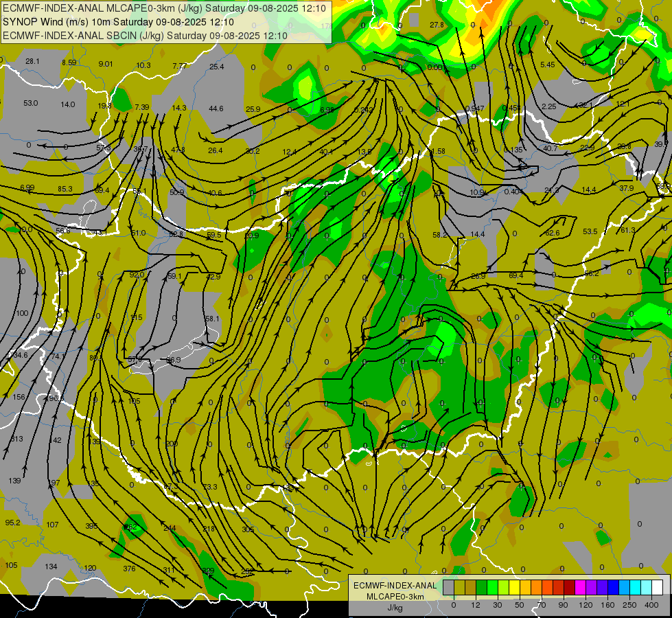Image resolution: width=672 pixels, height=618 pixels.
Task: Click the map value '73.3'
Action: tap(210, 487)
